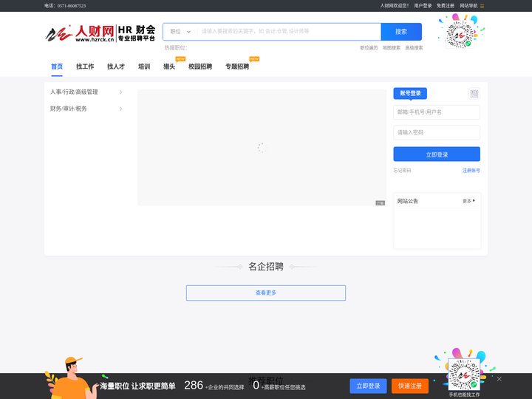The image size is (532, 399).
Task: Open 地图搜索 link under search
Action: tap(392, 48)
